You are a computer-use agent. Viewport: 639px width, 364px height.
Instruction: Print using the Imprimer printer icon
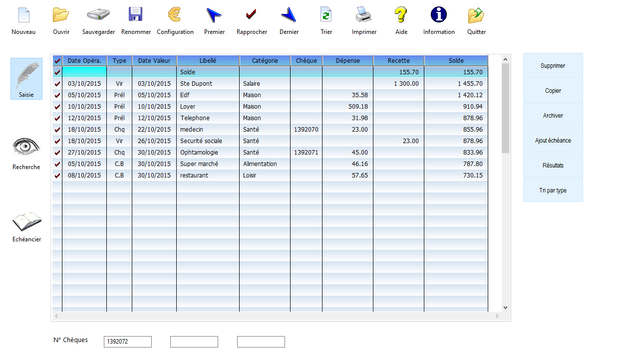(x=364, y=15)
